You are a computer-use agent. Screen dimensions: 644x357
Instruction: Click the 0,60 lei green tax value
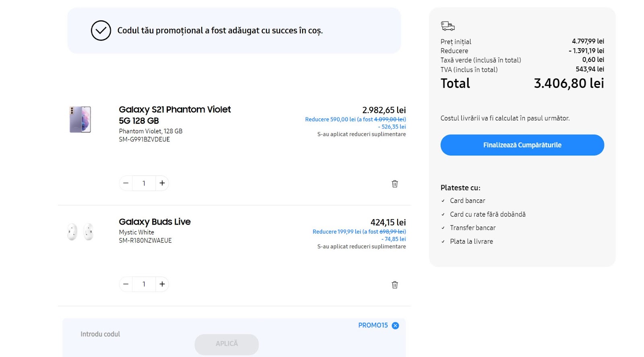coord(593,60)
